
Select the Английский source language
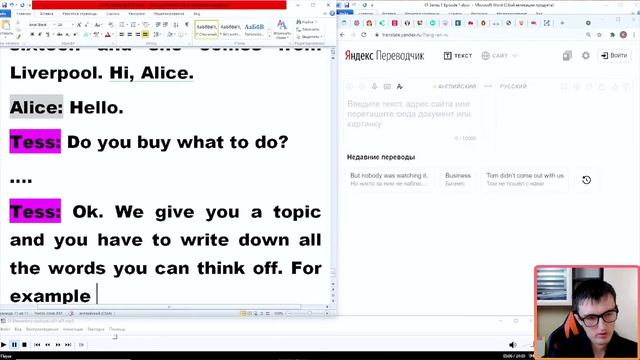(457, 86)
